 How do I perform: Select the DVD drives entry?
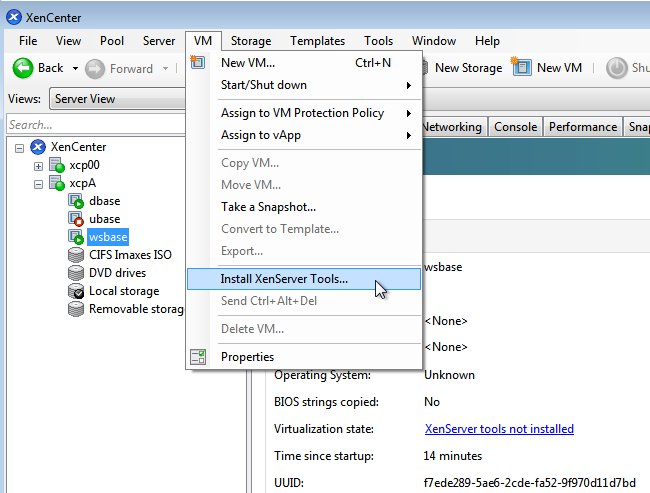[117, 273]
